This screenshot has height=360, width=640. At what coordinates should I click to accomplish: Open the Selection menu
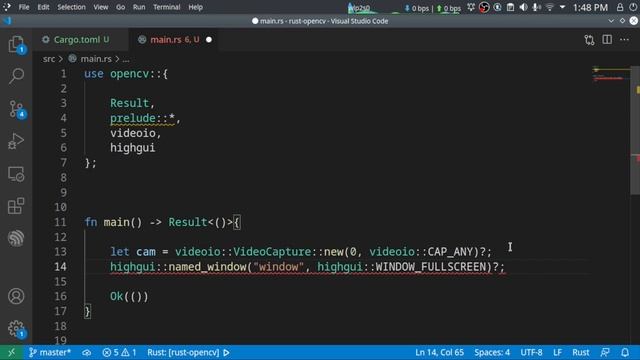tap(71, 7)
